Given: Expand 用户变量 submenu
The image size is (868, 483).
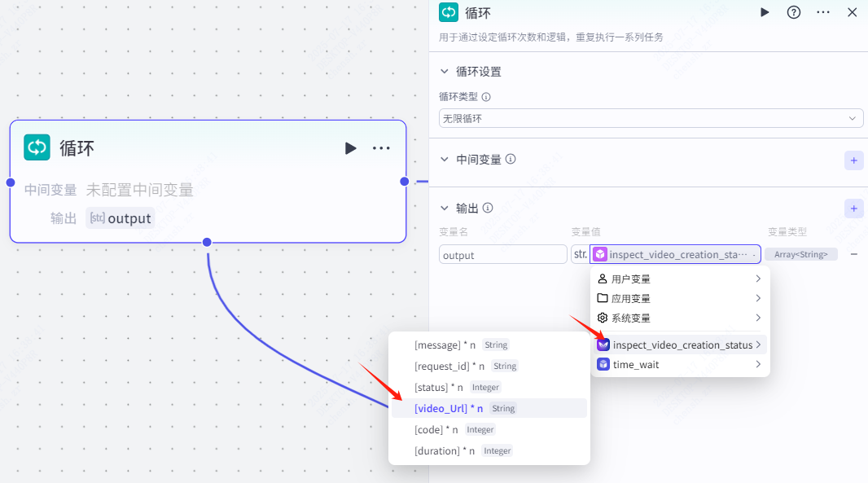Looking at the screenshot, I should pos(681,279).
